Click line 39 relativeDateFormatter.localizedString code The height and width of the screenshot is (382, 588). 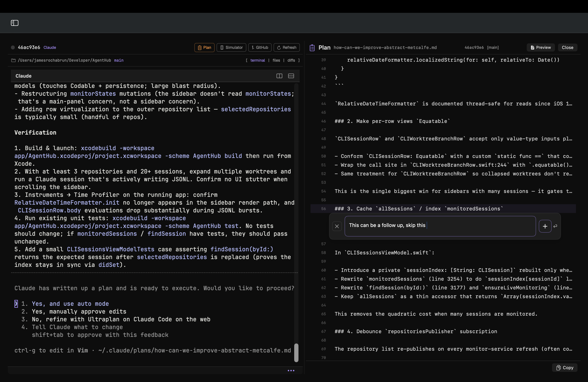tap(453, 60)
